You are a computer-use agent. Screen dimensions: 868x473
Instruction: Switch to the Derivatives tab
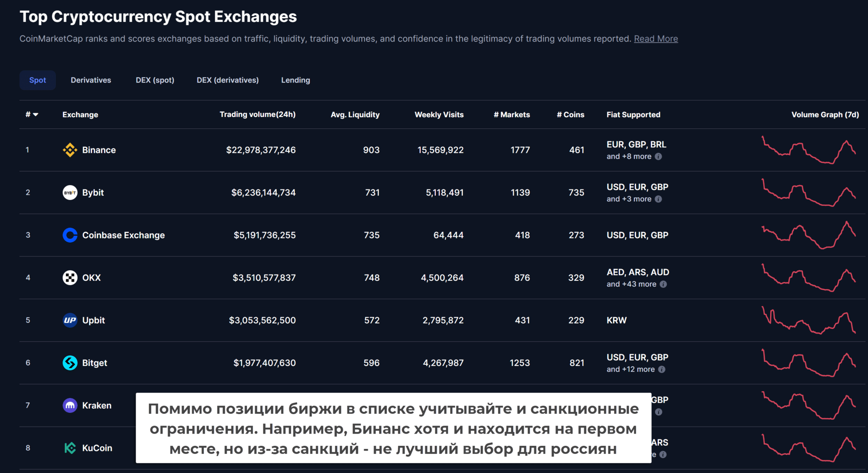click(91, 80)
